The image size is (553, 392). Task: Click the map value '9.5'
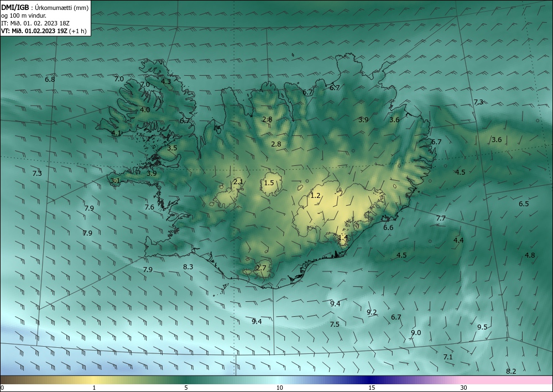[482, 327]
